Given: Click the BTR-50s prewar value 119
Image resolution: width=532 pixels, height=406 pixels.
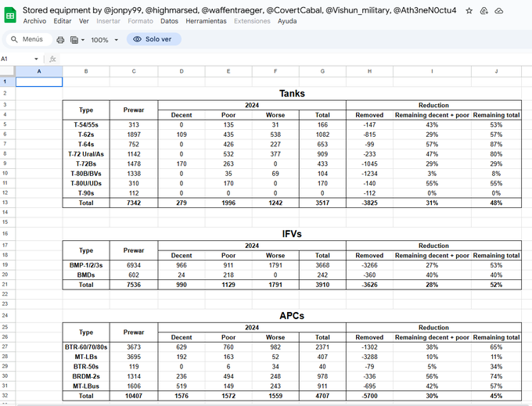Looking at the screenshot, I should click(x=134, y=367).
